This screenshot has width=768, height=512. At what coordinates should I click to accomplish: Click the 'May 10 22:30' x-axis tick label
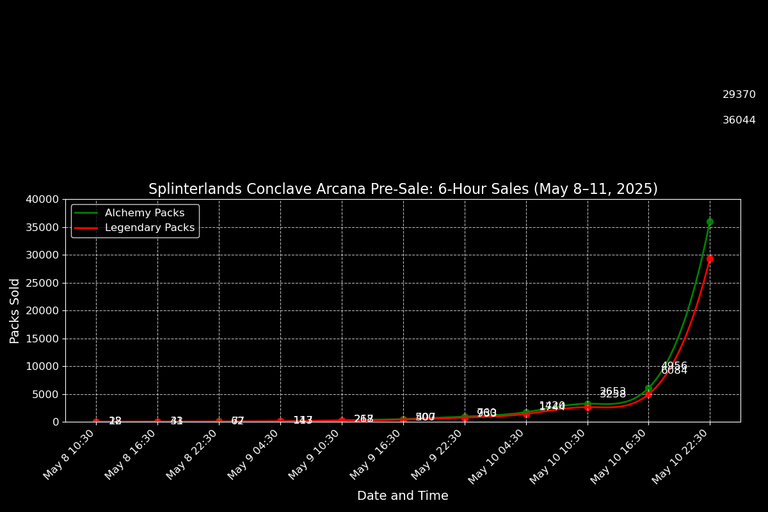pos(680,457)
